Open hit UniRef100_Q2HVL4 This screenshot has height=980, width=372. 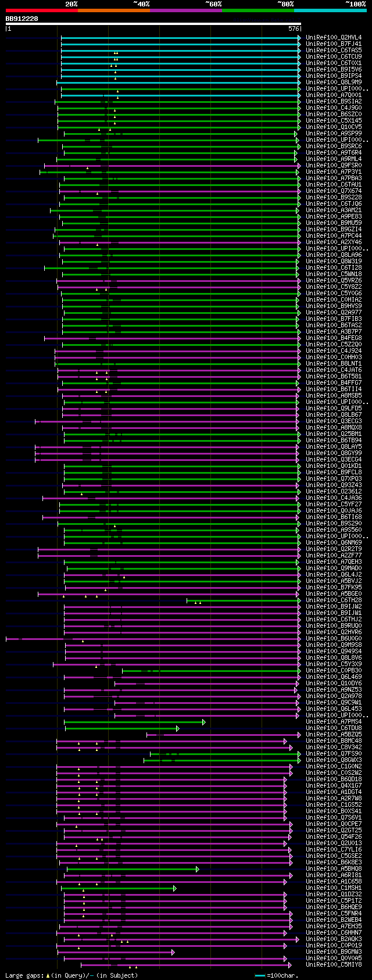coord(334,37)
